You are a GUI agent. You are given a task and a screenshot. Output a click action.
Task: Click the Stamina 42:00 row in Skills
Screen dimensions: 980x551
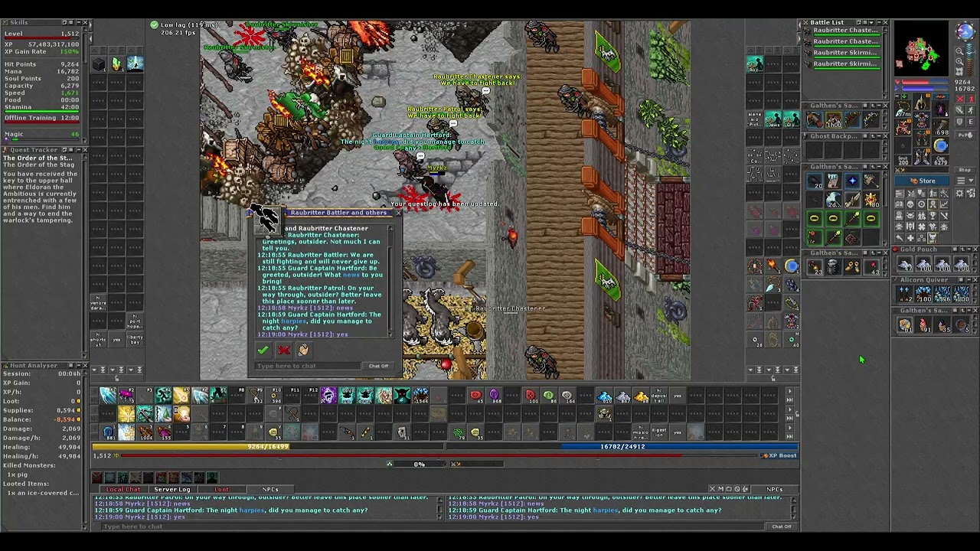[x=41, y=107]
